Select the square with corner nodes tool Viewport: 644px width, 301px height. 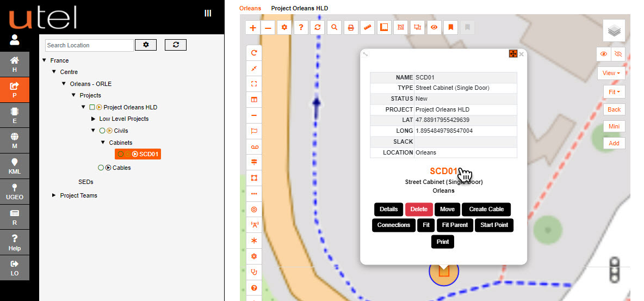(x=254, y=178)
